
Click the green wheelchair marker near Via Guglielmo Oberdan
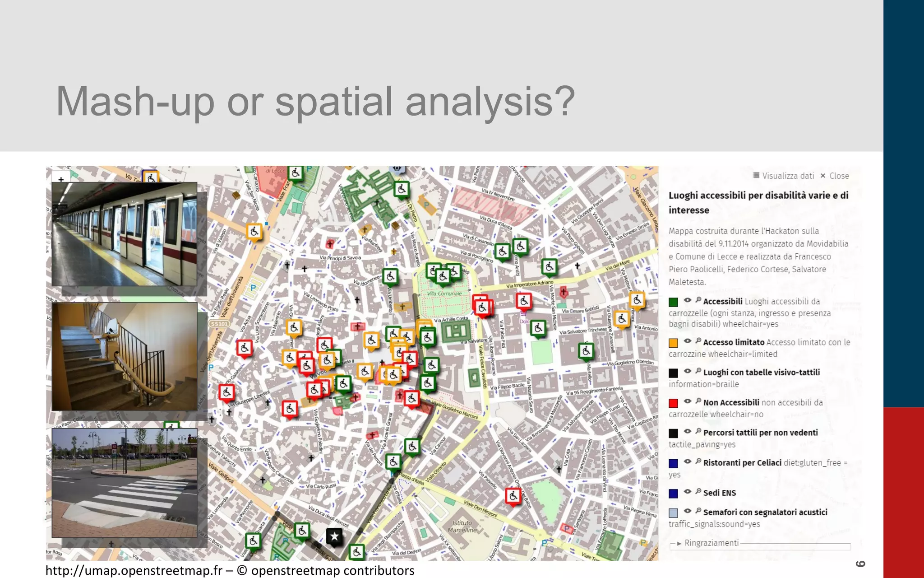point(586,351)
